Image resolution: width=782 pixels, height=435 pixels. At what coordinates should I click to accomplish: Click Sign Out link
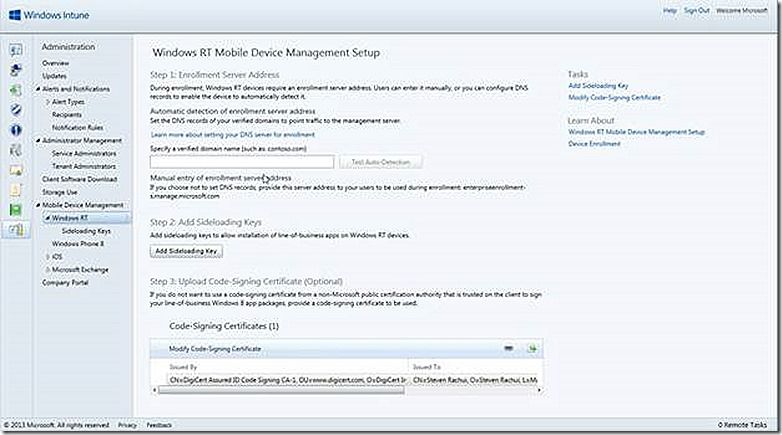(x=696, y=10)
